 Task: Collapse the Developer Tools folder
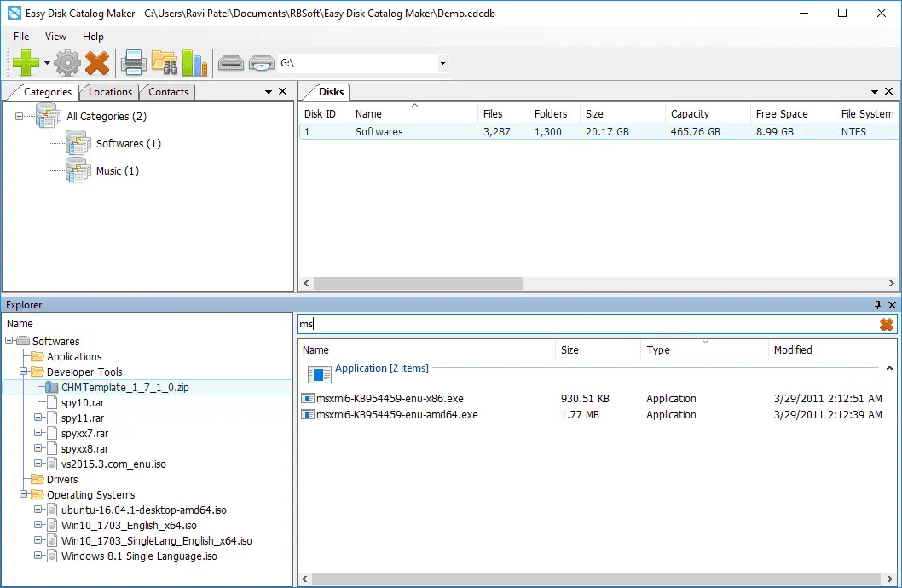coord(24,372)
